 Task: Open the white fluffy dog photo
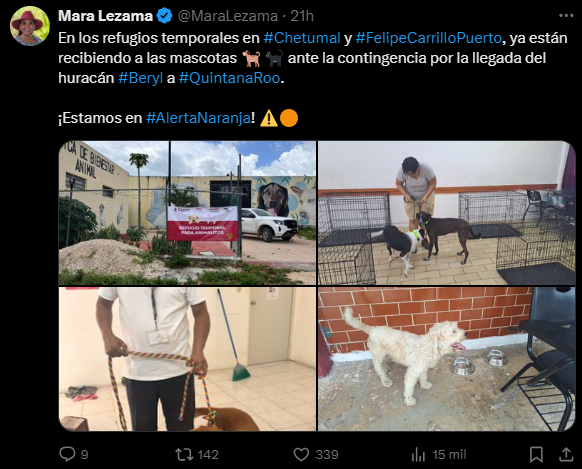[447, 359]
